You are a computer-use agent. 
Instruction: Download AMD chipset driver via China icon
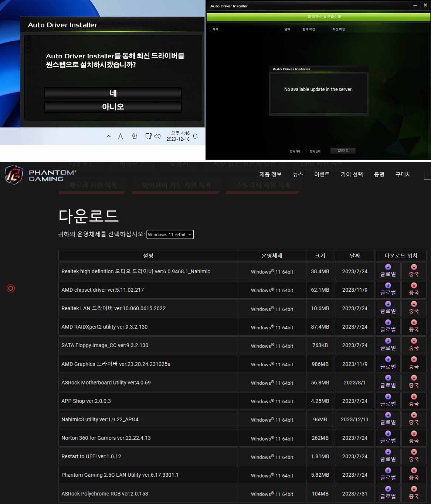click(414, 285)
